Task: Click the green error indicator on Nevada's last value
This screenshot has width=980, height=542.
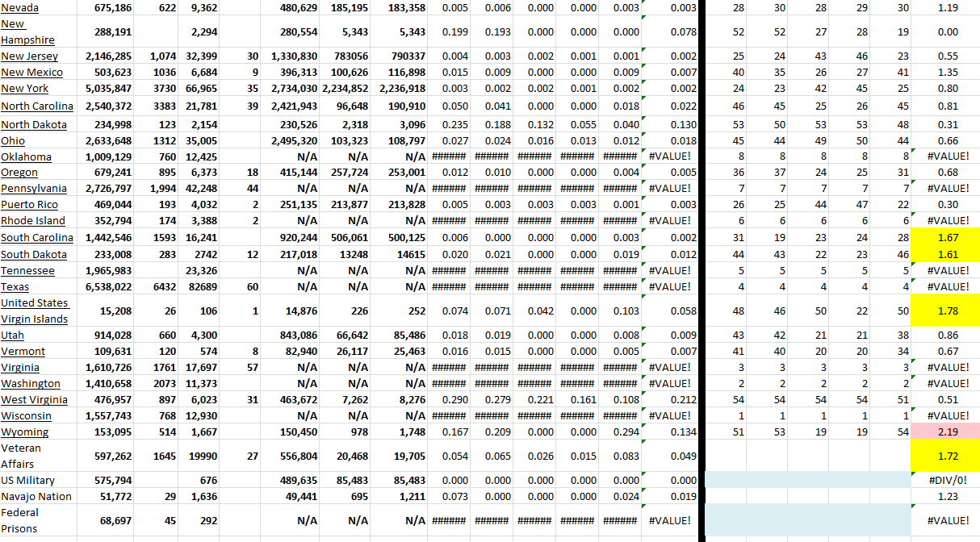Action: point(642,4)
